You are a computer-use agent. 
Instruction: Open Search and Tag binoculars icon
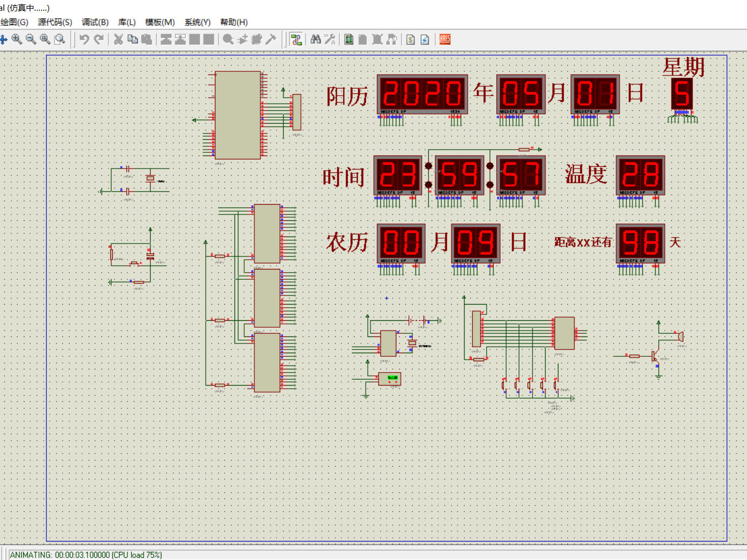(x=316, y=39)
